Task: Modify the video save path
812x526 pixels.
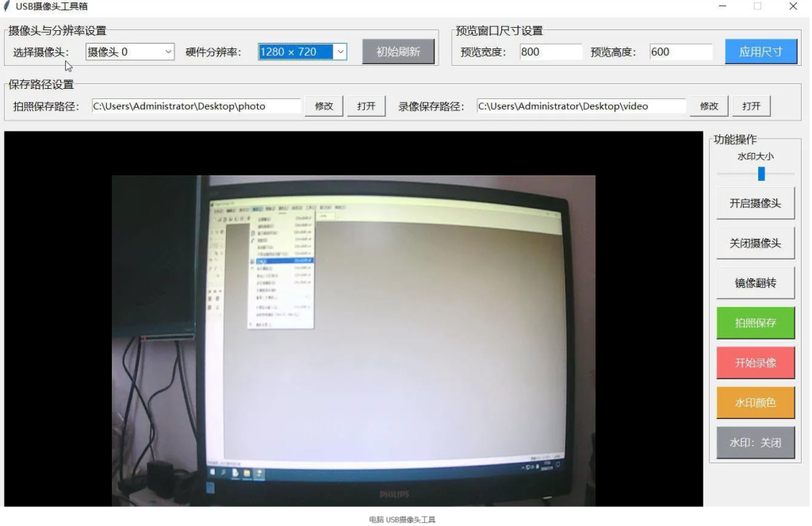Action: point(709,106)
